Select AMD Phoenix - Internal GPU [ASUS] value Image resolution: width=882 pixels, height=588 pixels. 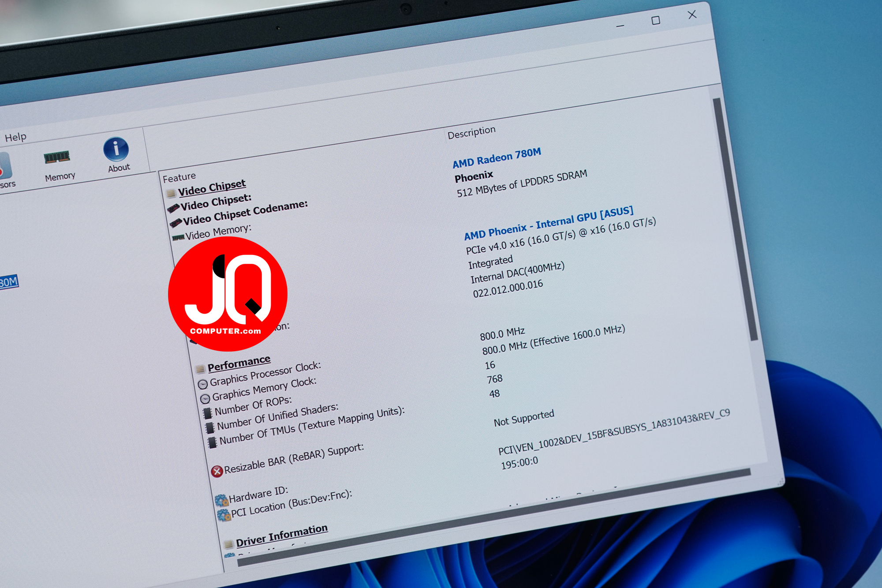tap(549, 223)
